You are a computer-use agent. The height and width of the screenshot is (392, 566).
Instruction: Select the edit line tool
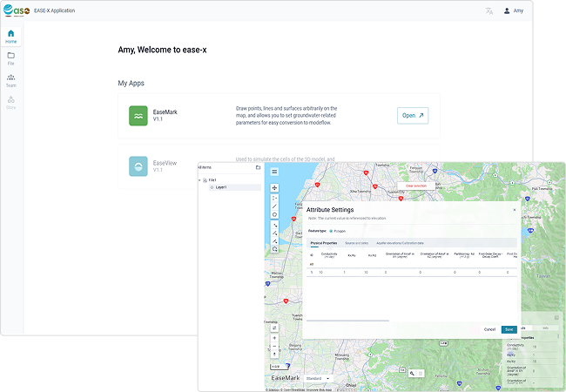coord(274,233)
